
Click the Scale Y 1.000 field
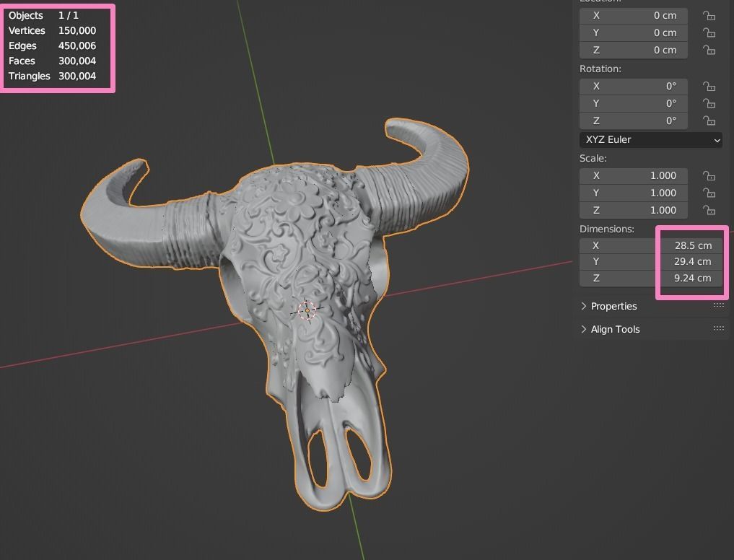point(634,193)
